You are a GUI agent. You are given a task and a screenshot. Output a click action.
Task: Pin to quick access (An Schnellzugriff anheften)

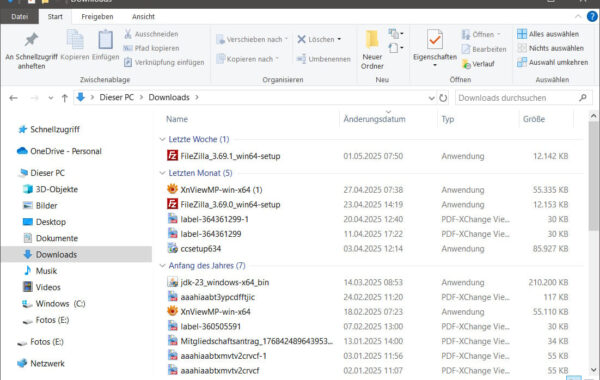coord(31,50)
